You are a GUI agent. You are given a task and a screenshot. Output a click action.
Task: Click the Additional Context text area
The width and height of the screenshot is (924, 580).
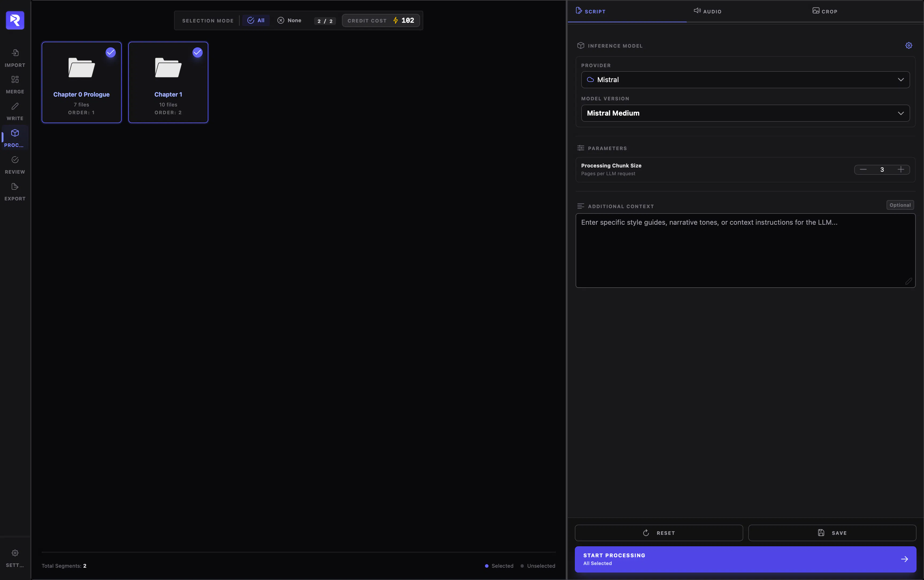click(745, 250)
